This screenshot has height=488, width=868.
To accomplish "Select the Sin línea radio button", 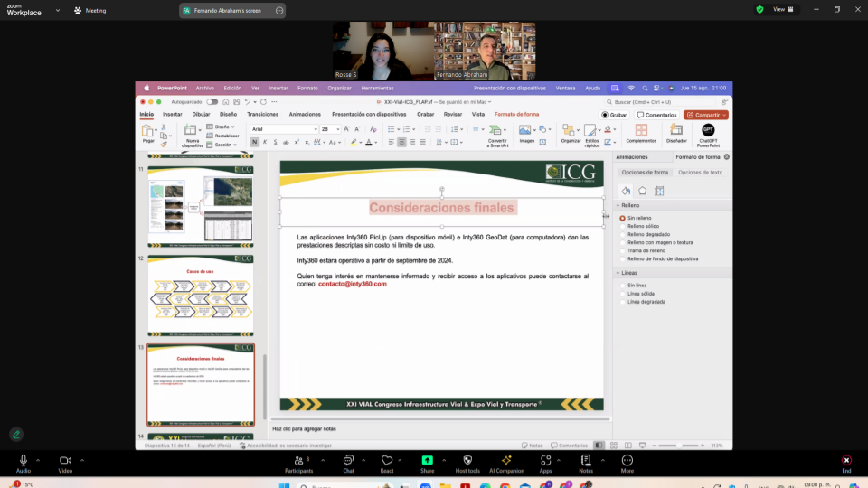I will [x=623, y=286].
